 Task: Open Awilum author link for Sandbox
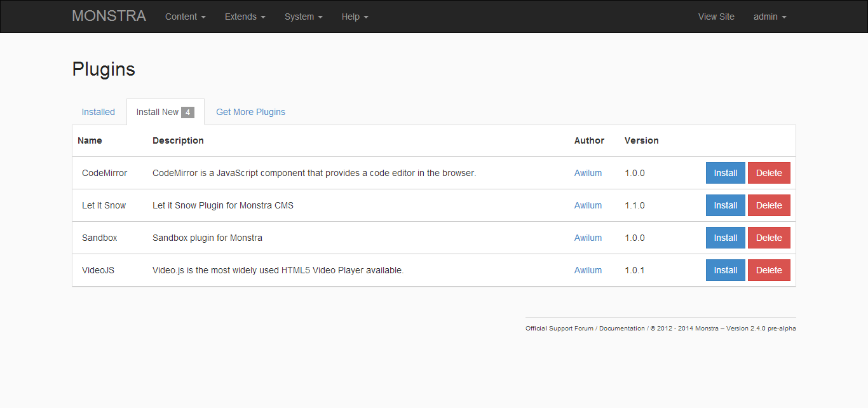588,238
